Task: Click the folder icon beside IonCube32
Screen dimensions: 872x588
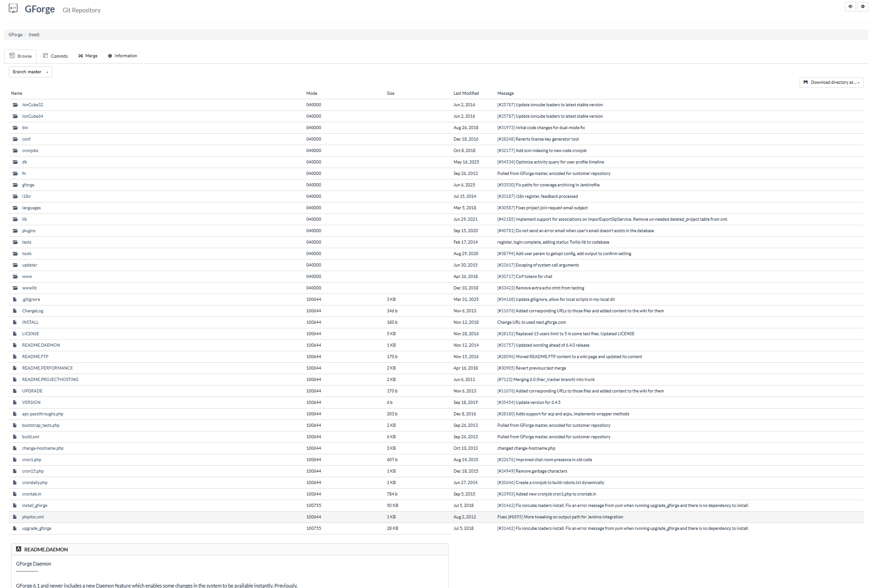Action: (15, 105)
